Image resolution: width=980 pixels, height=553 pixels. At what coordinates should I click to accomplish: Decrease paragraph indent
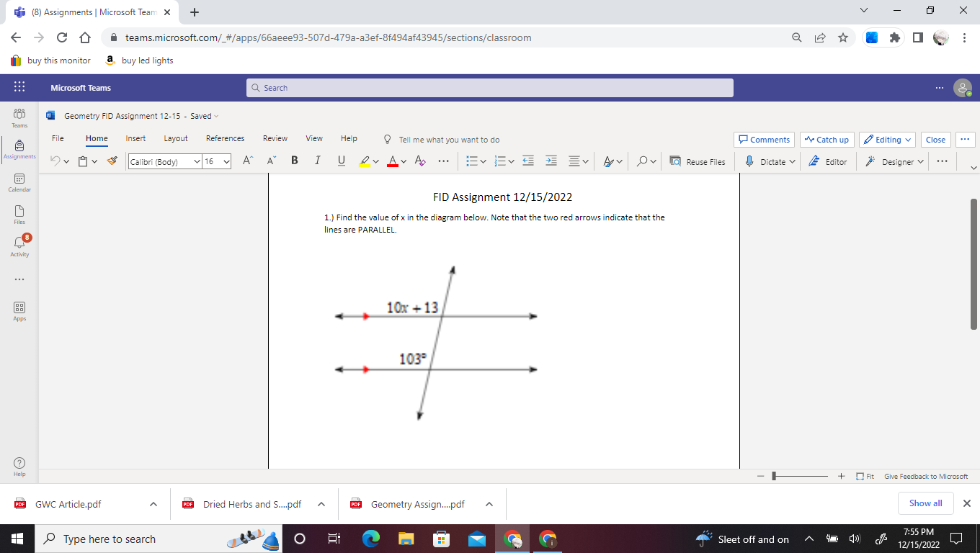(x=528, y=161)
